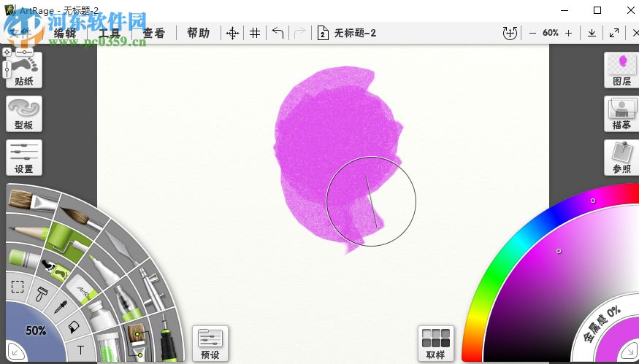
Task: Maximize the ArtRage window
Action: 597,10
